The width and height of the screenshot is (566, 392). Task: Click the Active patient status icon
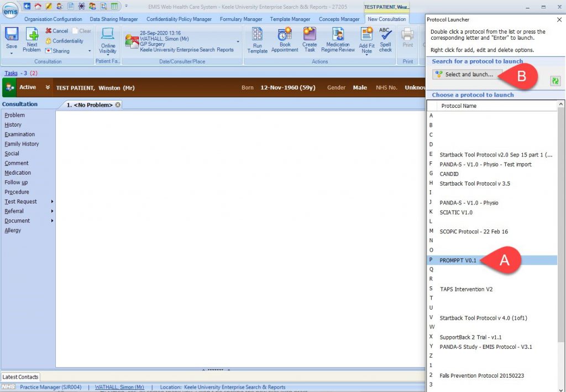[x=9, y=87]
